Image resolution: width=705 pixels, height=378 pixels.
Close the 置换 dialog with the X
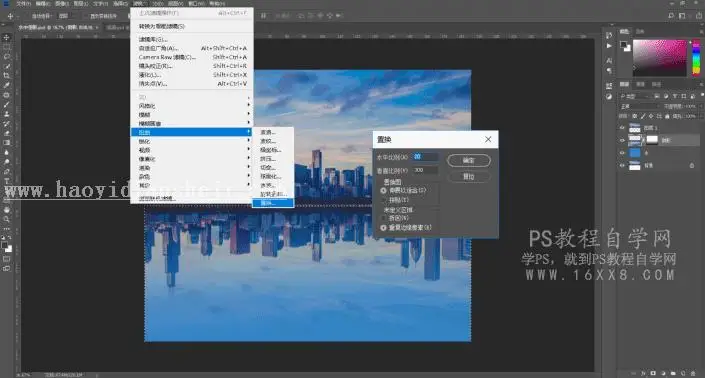click(488, 139)
